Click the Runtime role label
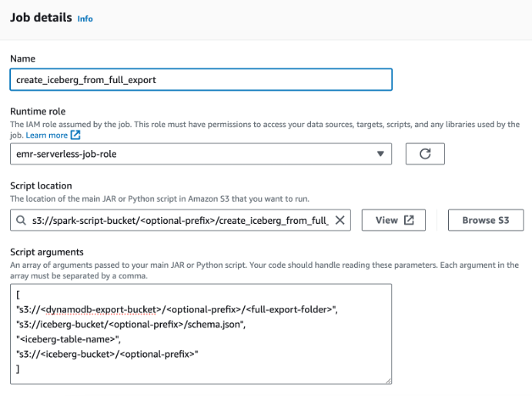 point(38,112)
